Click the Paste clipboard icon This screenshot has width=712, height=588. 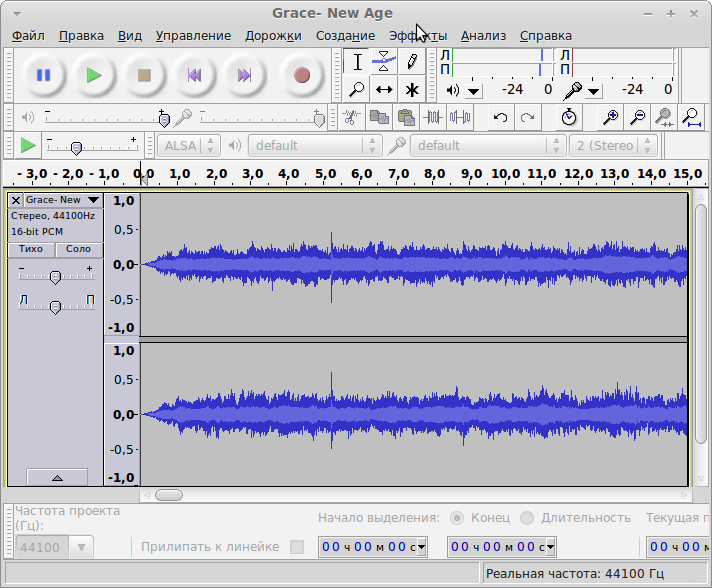point(406,118)
